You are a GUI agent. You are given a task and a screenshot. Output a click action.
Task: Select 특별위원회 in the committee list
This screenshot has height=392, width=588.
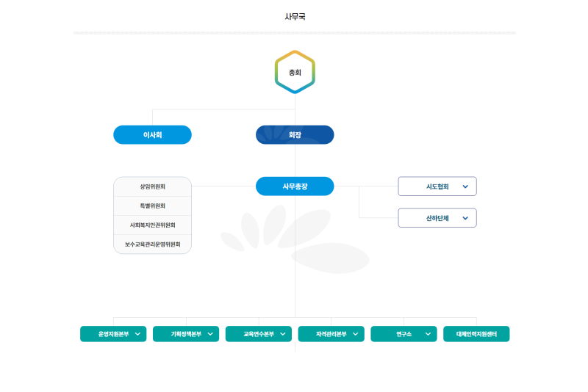(152, 206)
